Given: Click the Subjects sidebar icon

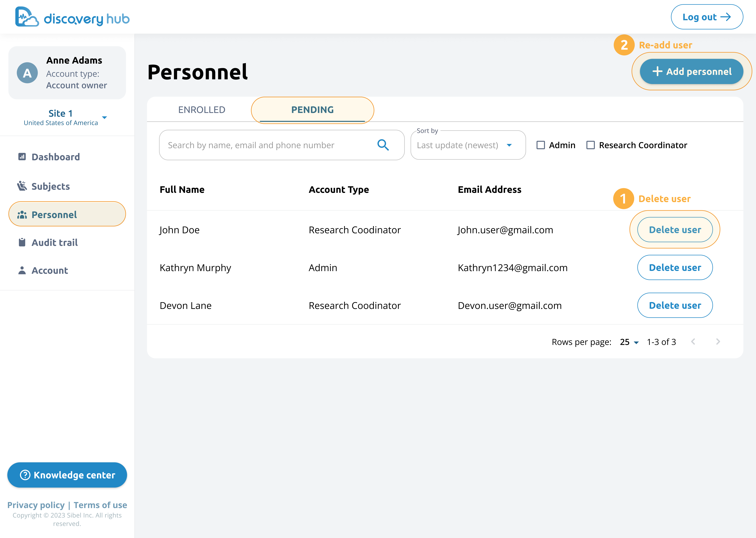Looking at the screenshot, I should pyautogui.click(x=22, y=186).
